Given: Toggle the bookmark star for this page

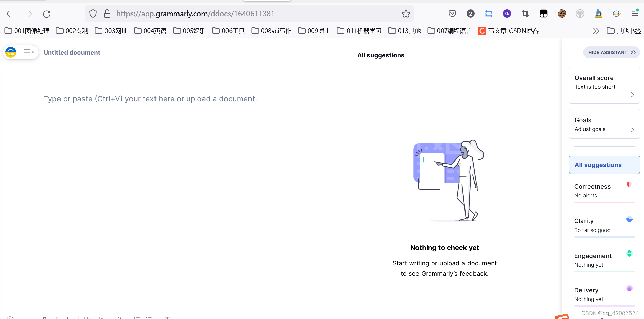Looking at the screenshot, I should (405, 14).
